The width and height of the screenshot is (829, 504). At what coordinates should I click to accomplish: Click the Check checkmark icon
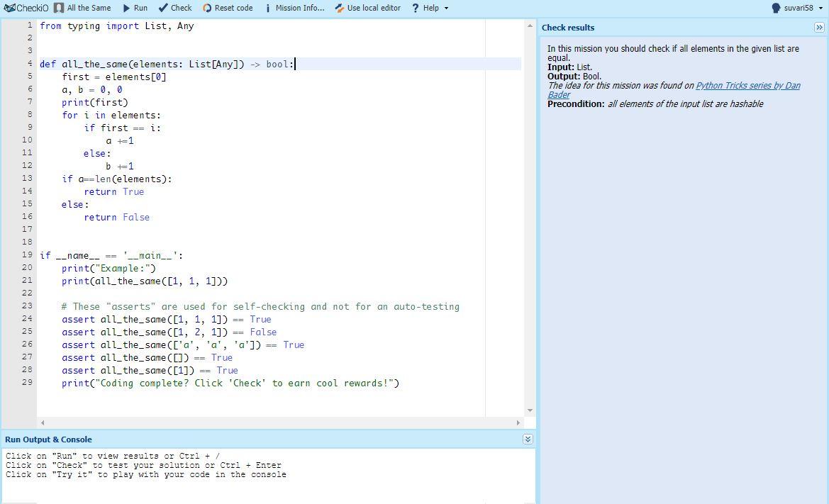163,8
